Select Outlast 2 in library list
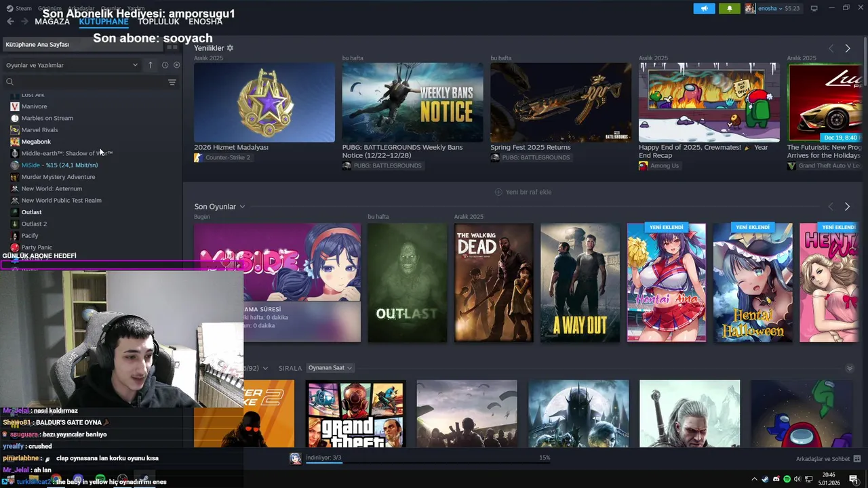 click(x=34, y=224)
